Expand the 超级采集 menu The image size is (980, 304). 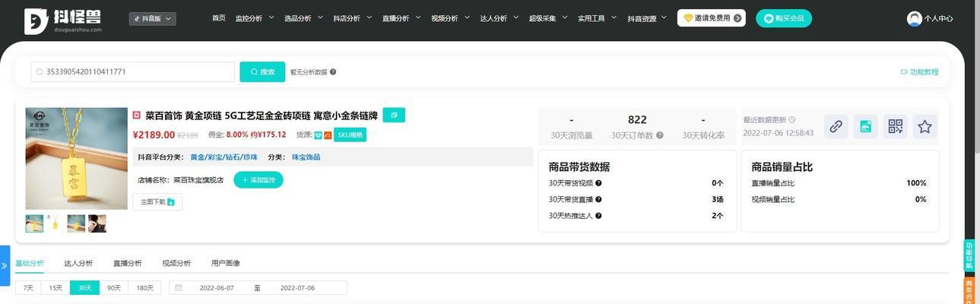click(548, 18)
